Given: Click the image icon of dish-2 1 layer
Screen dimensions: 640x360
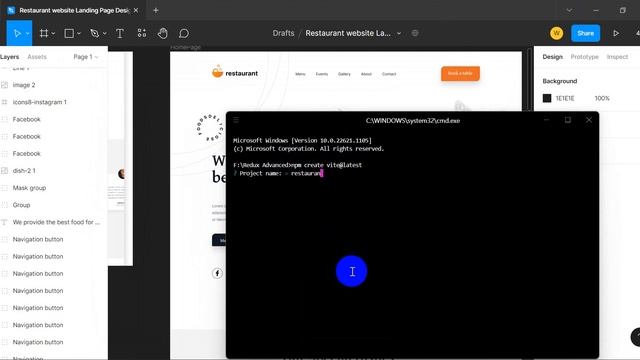Looking at the screenshot, I should click(4, 171).
